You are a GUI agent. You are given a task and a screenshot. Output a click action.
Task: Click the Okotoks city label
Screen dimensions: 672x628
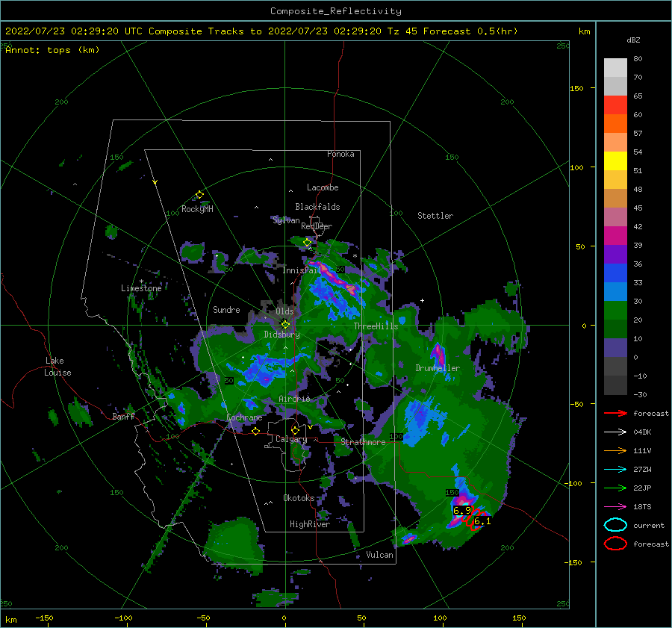(299, 497)
